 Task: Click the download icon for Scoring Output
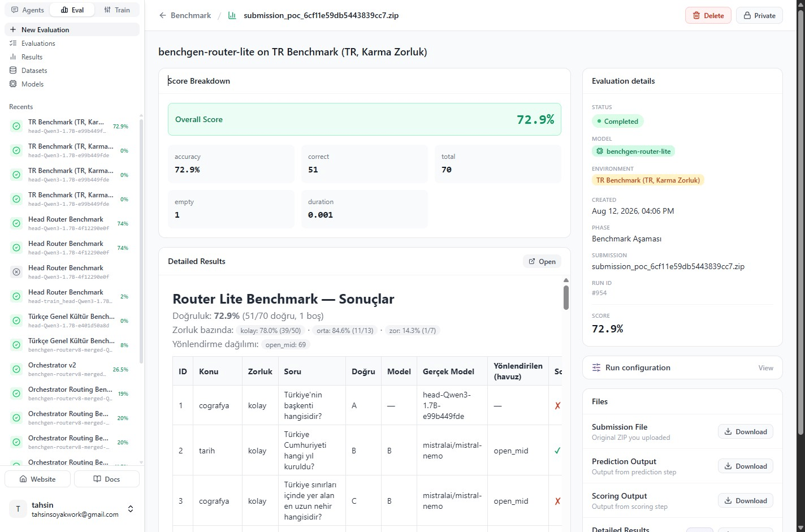(x=728, y=500)
